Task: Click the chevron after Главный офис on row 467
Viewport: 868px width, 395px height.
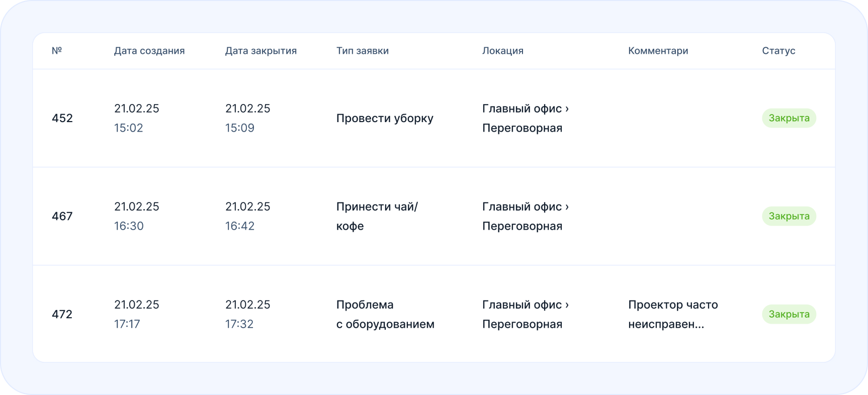Action: (567, 206)
